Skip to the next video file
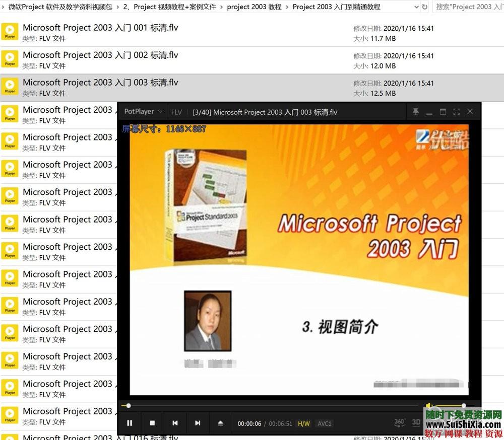This screenshot has width=504, height=440. coord(198,423)
